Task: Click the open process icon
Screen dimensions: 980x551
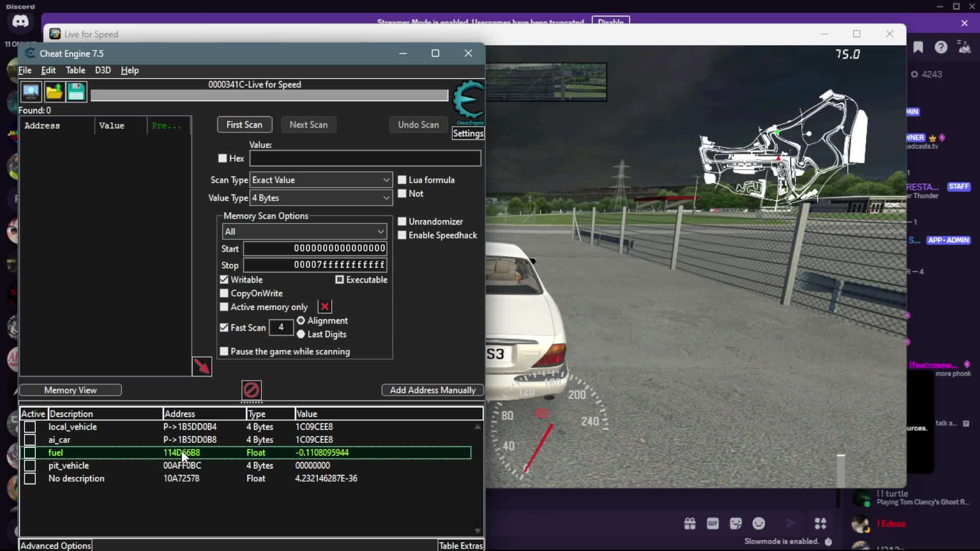Action: pos(31,92)
